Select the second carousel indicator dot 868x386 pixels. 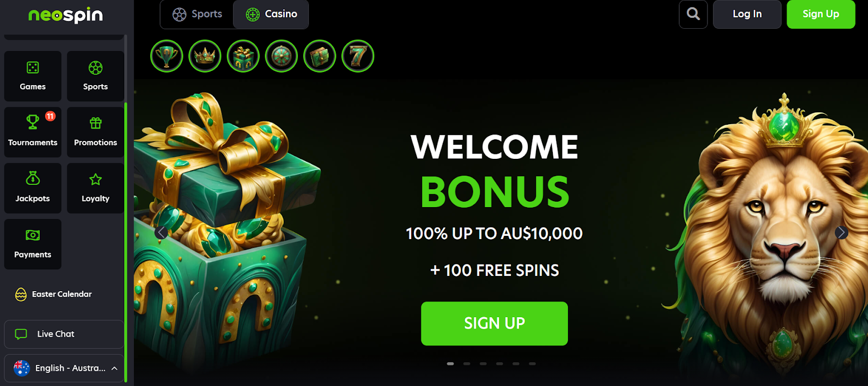click(x=467, y=364)
